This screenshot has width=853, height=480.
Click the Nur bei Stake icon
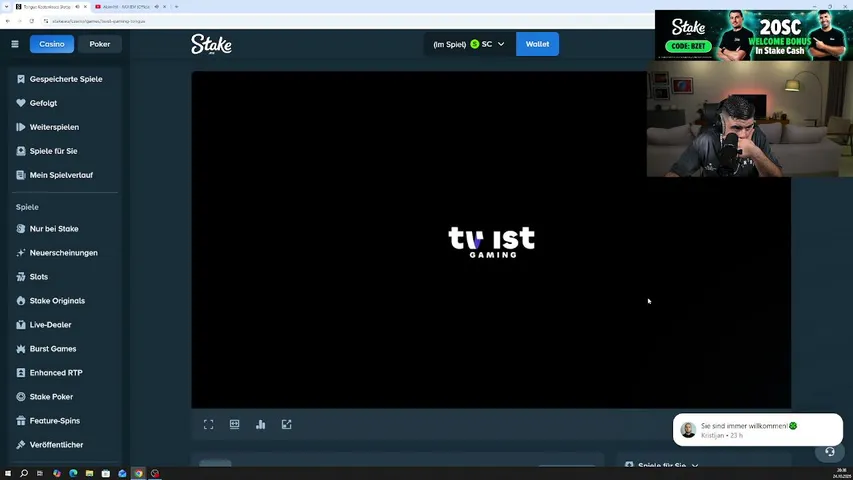pos(21,229)
